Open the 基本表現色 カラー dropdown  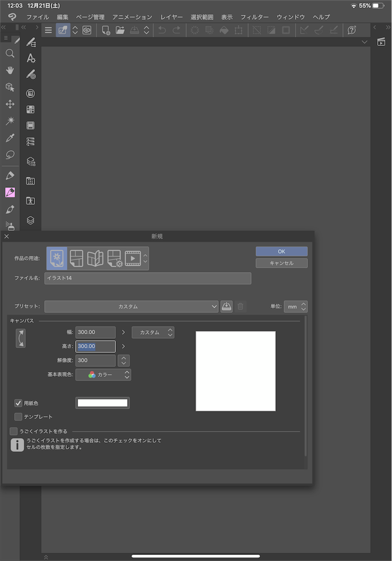click(103, 375)
